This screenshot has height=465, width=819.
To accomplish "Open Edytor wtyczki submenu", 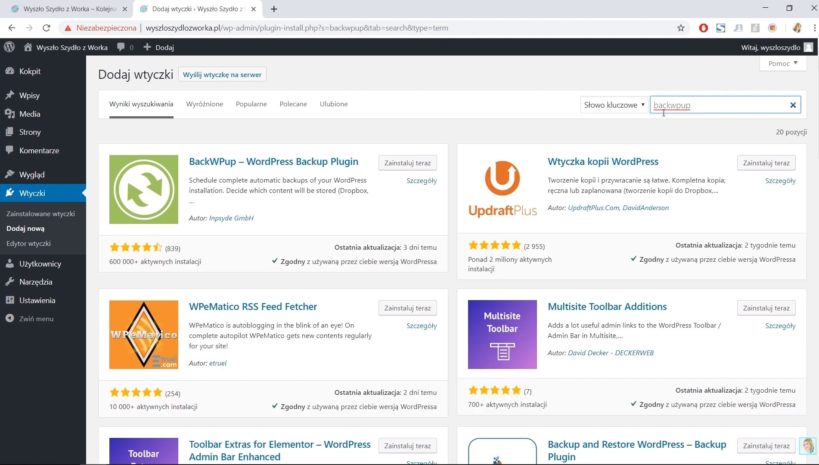I will pos(29,243).
